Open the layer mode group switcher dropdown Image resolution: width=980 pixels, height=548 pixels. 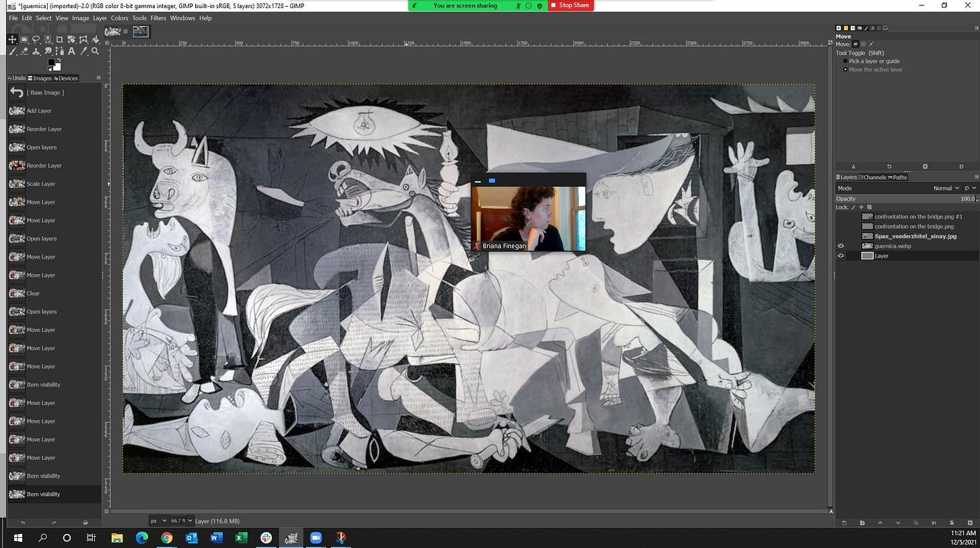[x=970, y=188]
